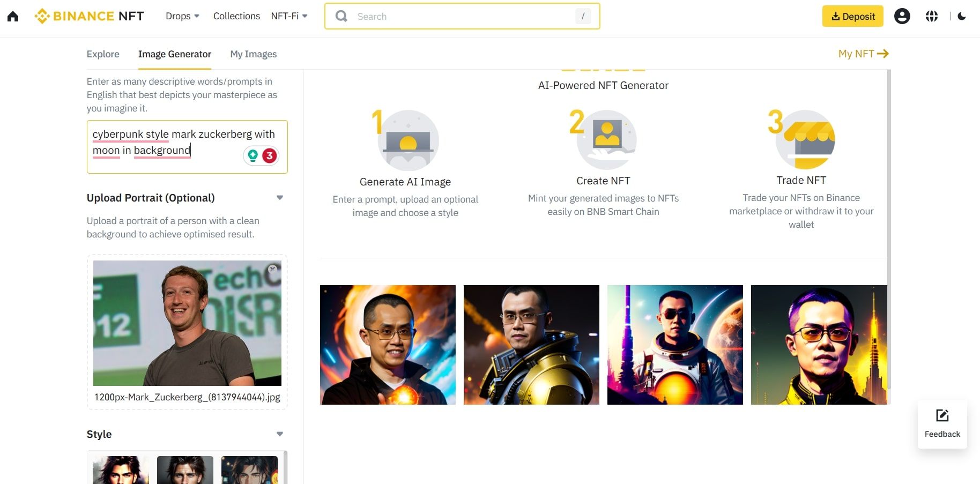Click the Binance NFT logo
The height and width of the screenshot is (484, 980).
click(89, 16)
